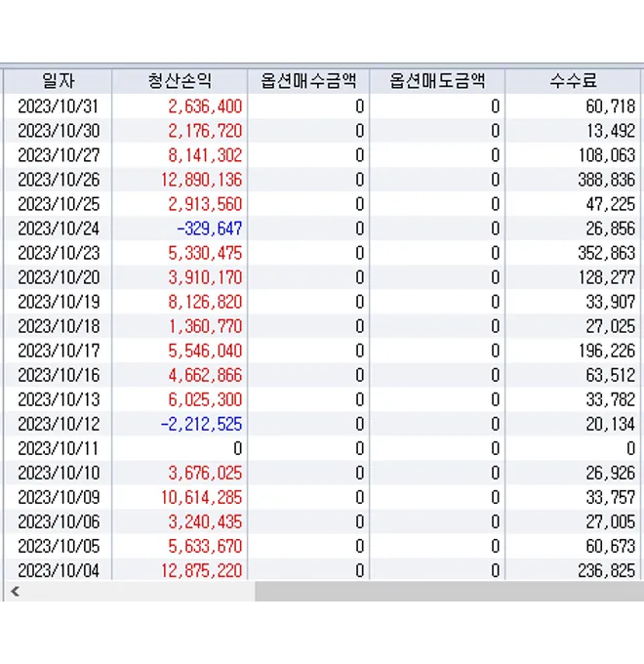The height and width of the screenshot is (664, 644).
Task: Click the 일자 column header
Action: click(58, 81)
